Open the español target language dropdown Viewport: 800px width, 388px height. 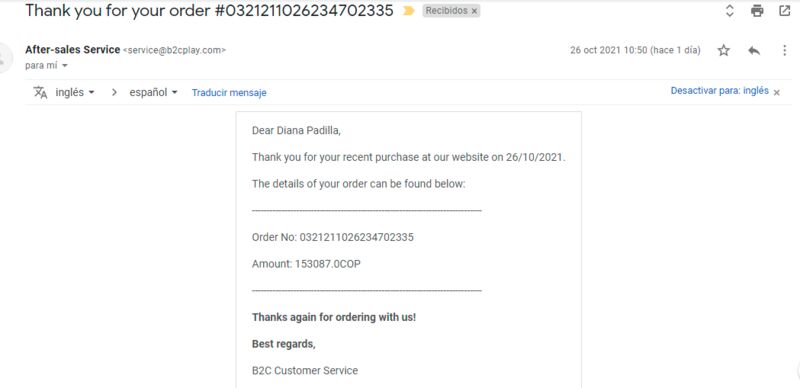pyautogui.click(x=153, y=92)
